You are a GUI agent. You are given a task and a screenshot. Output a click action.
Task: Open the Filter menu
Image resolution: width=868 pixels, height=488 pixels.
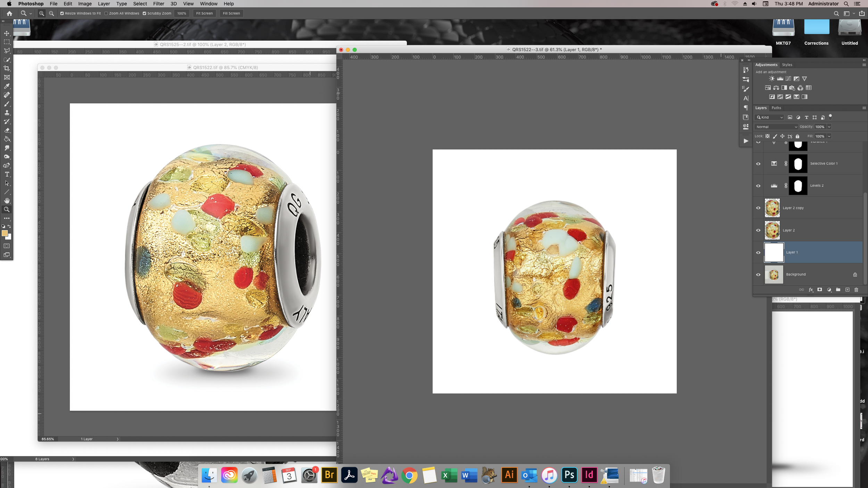point(158,4)
